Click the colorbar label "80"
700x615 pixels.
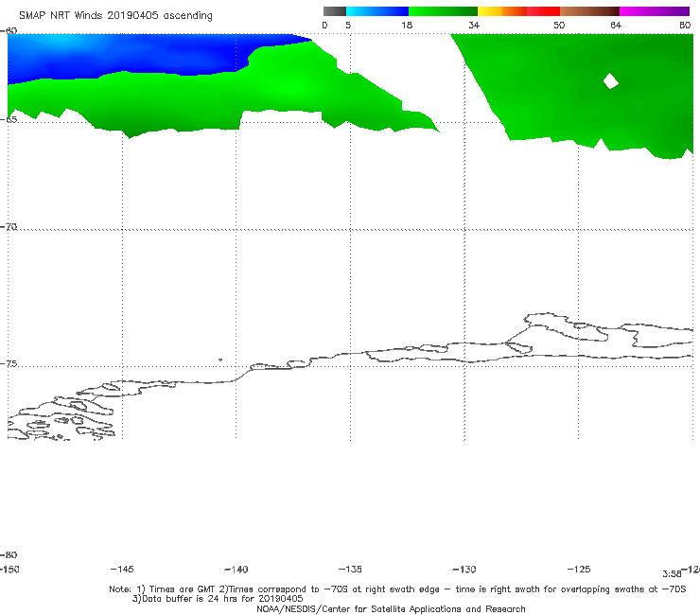685,26
